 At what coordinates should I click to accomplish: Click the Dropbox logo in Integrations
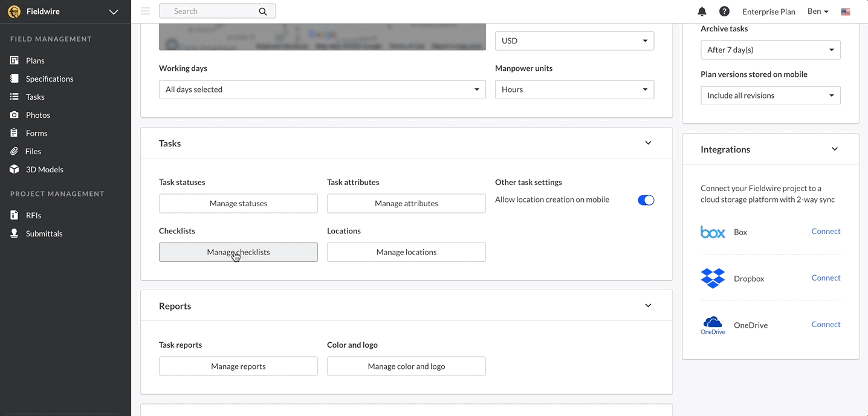[x=713, y=278]
